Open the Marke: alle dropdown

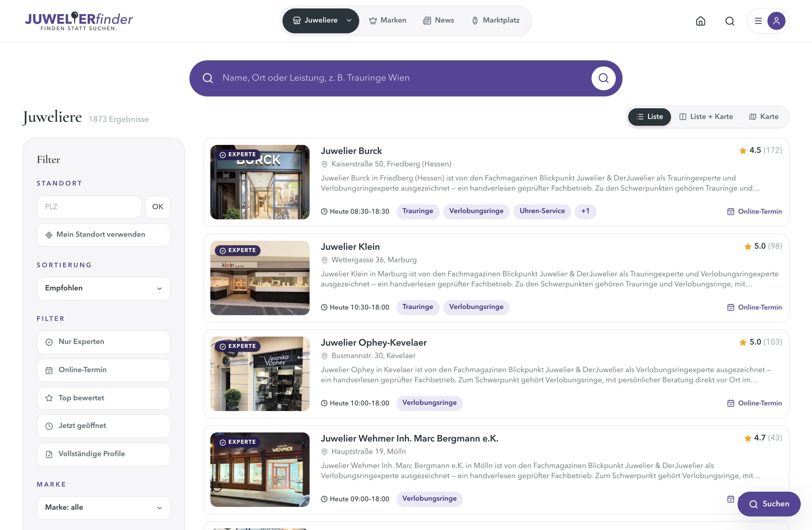104,508
